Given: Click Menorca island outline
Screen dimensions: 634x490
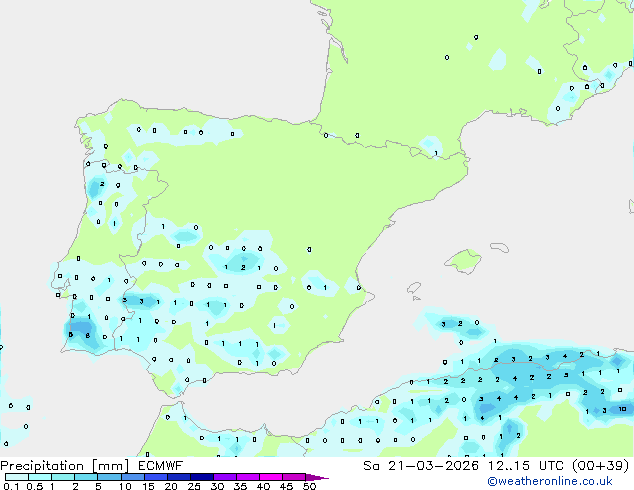Looking at the screenshot, I should coord(499,247).
